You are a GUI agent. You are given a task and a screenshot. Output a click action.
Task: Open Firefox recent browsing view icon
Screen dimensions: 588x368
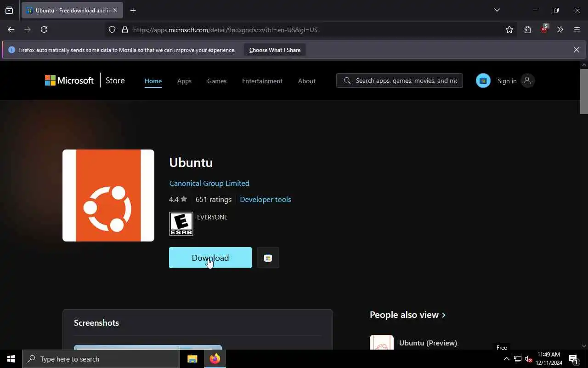click(x=9, y=10)
